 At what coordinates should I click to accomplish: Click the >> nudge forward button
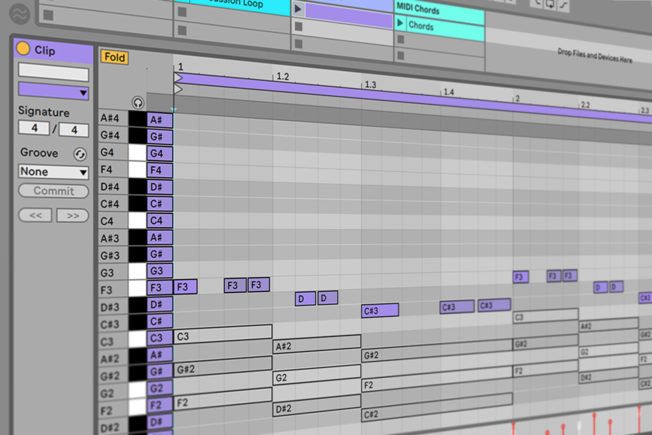click(x=73, y=215)
